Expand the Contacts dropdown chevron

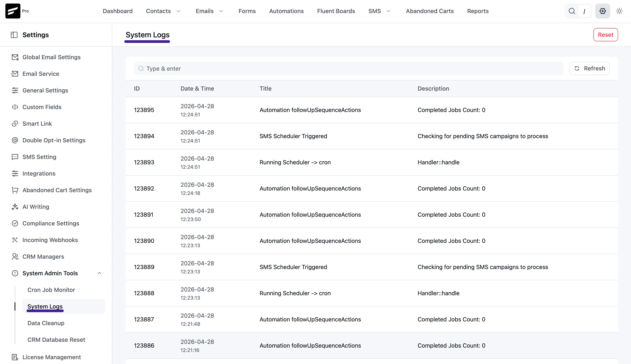(178, 11)
